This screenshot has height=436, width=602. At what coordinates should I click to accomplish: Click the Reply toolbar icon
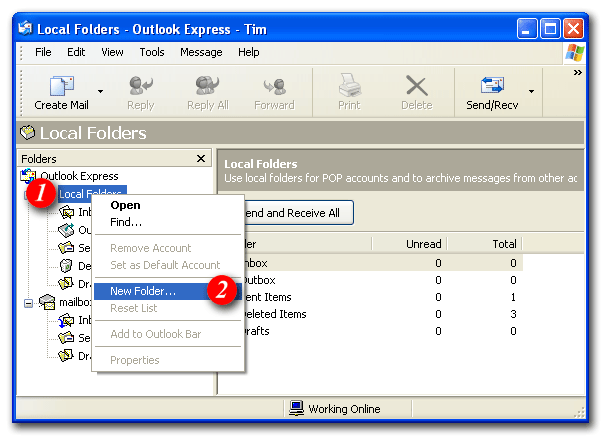140,87
